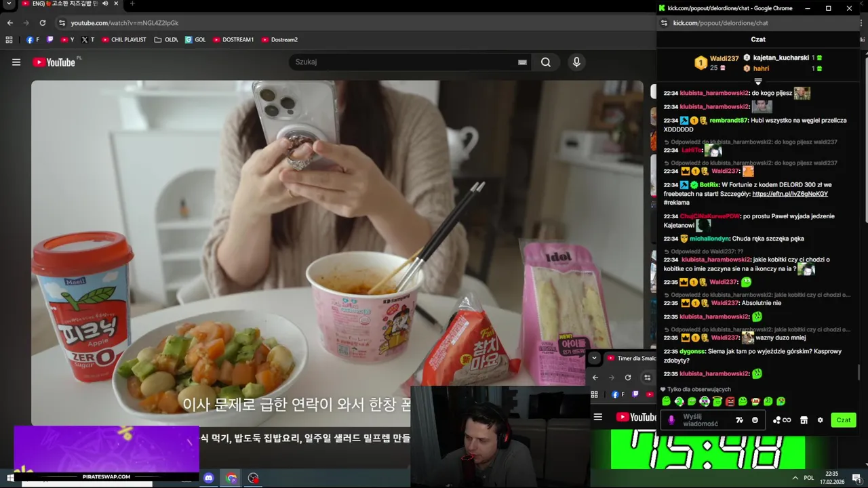Open the CHIL PLAYLIST bookmark
The height and width of the screenshot is (488, 868).
(x=124, y=40)
